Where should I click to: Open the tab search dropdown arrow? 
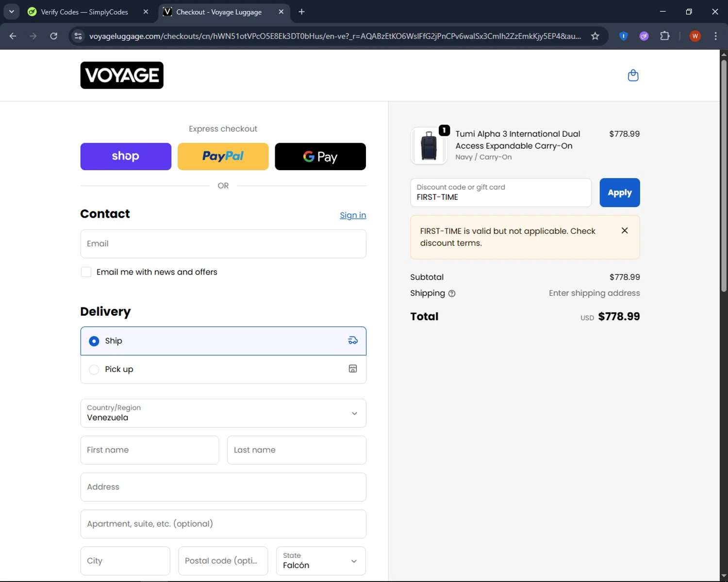click(12, 12)
